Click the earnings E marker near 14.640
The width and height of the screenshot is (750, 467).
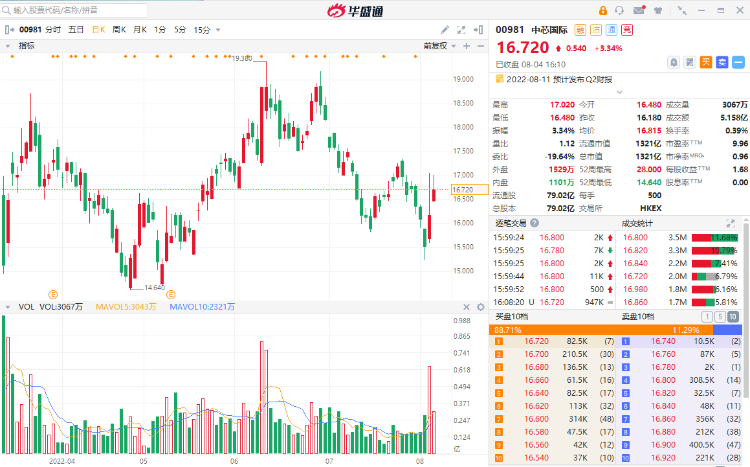171,294
